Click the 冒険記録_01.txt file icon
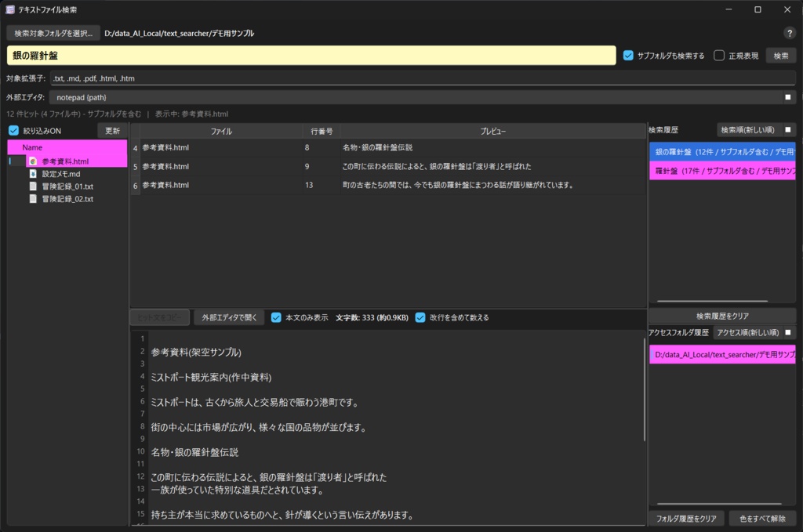The height and width of the screenshot is (532, 803). [x=33, y=186]
